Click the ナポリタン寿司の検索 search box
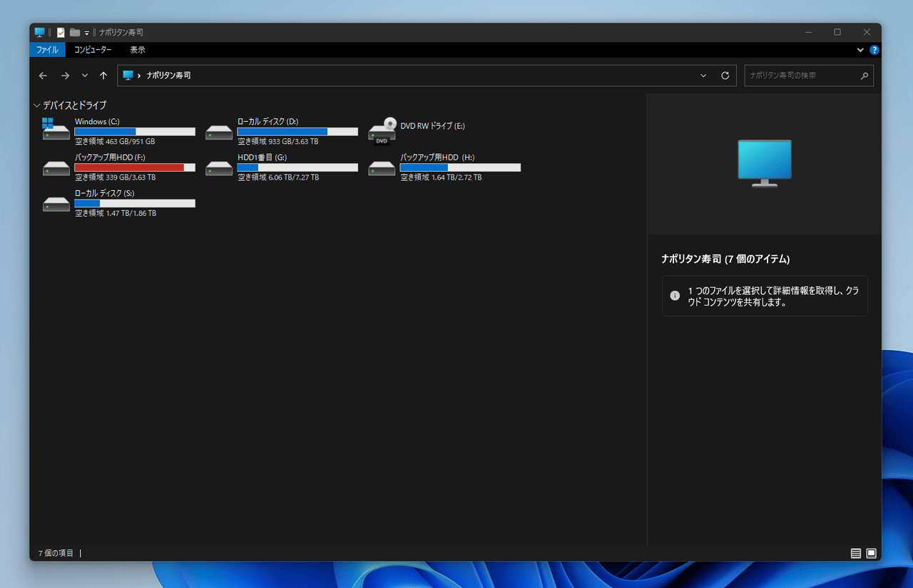The height and width of the screenshot is (588, 913). [x=800, y=76]
